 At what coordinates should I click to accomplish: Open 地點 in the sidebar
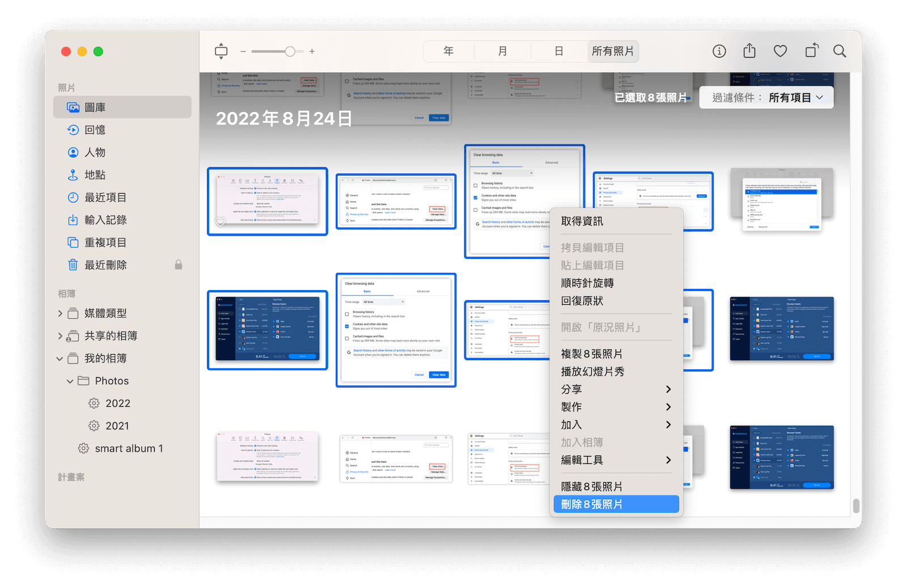122,175
